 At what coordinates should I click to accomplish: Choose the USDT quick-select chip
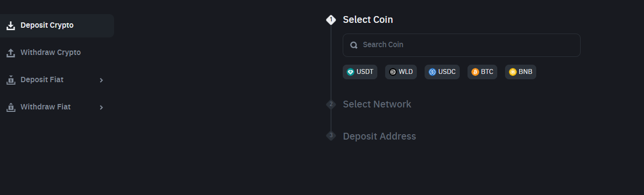click(360, 72)
